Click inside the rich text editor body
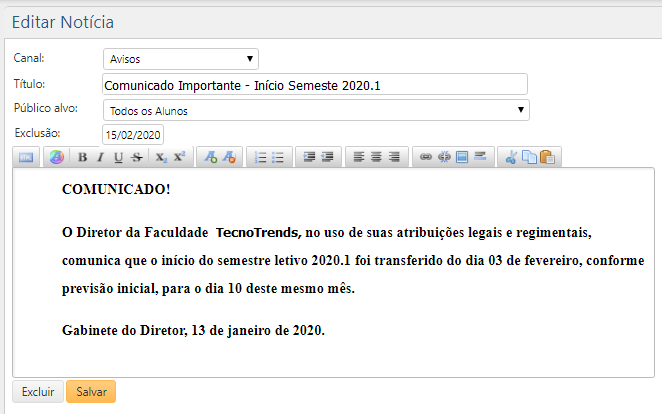 pyautogui.click(x=334, y=272)
